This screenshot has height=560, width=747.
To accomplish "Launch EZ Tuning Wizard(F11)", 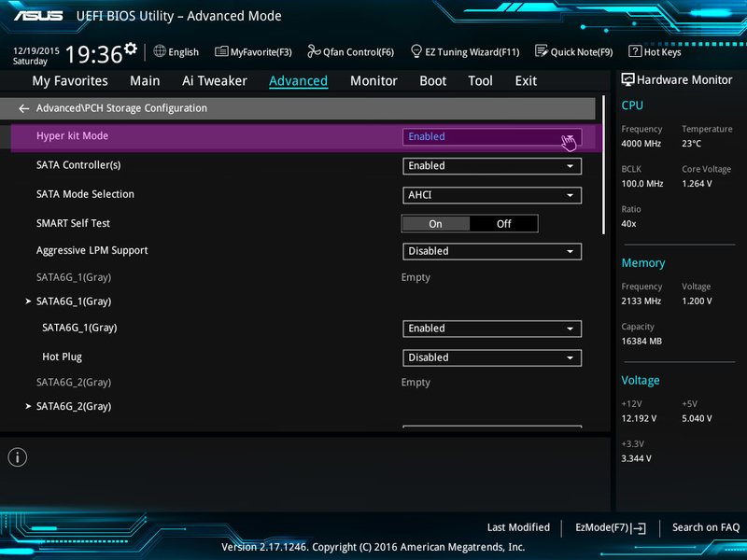I will (x=465, y=51).
